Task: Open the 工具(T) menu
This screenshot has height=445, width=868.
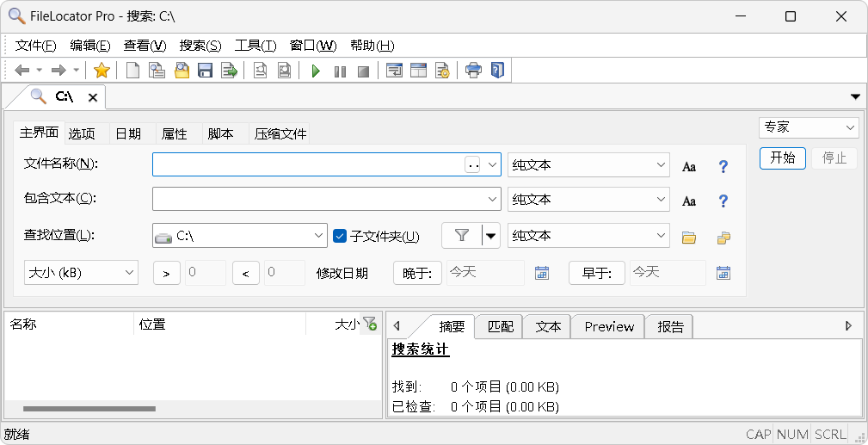Action: click(255, 46)
